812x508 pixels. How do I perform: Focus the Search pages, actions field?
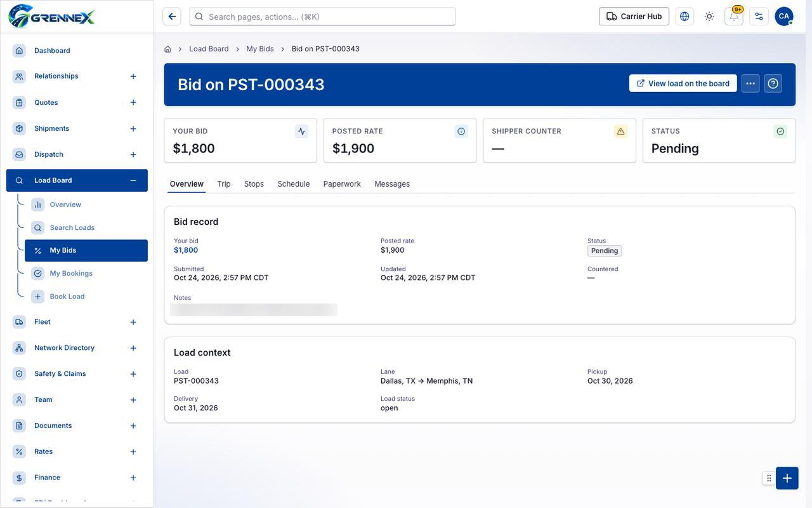322,17
